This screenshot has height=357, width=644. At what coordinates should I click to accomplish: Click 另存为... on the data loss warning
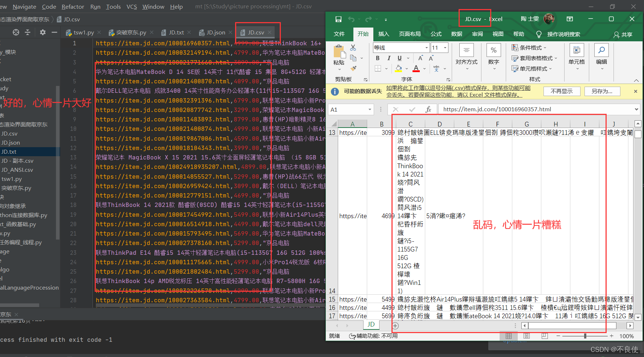click(602, 91)
